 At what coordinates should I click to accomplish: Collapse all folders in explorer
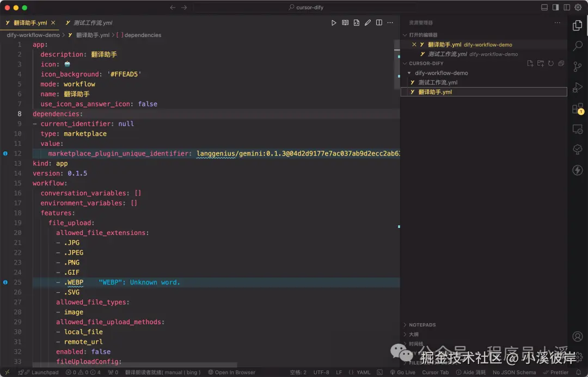point(561,63)
